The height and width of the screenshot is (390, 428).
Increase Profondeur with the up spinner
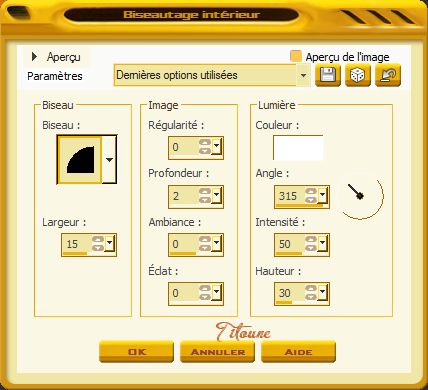(205, 191)
